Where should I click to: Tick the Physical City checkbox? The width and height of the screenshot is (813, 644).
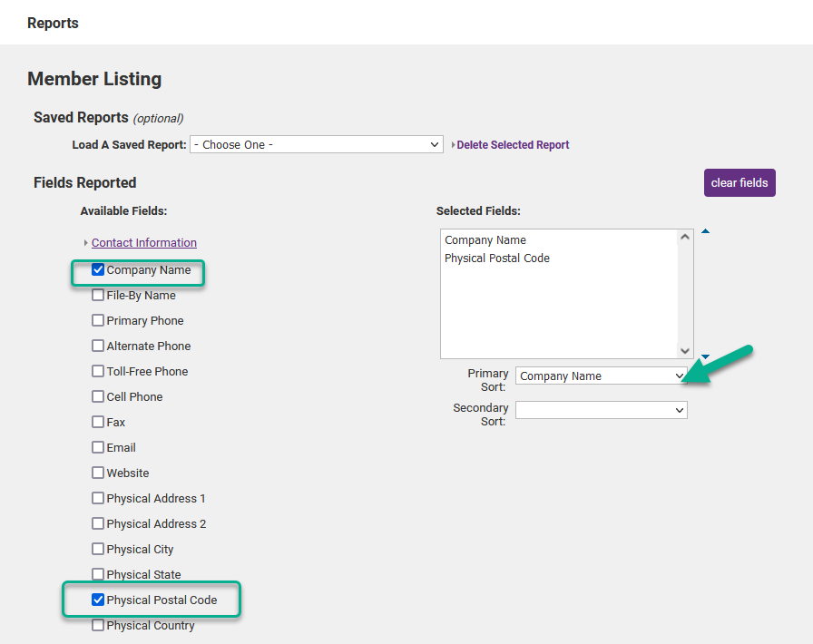click(98, 549)
